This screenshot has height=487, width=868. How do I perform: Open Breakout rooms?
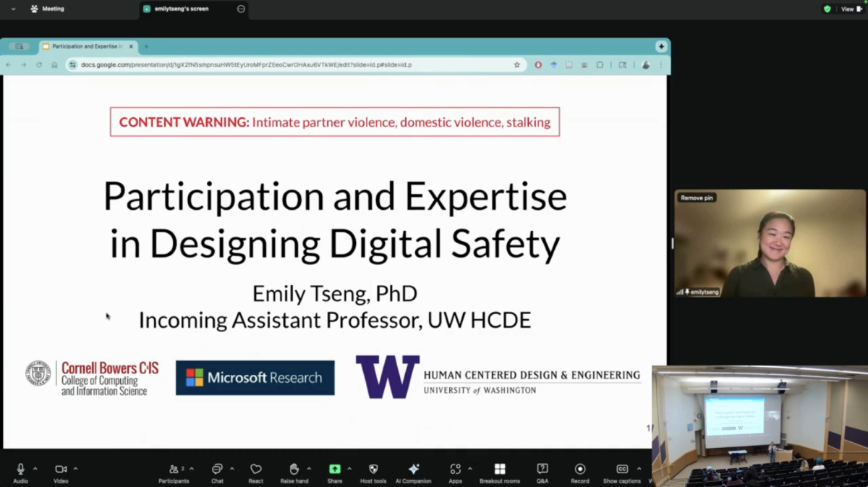[499, 470]
